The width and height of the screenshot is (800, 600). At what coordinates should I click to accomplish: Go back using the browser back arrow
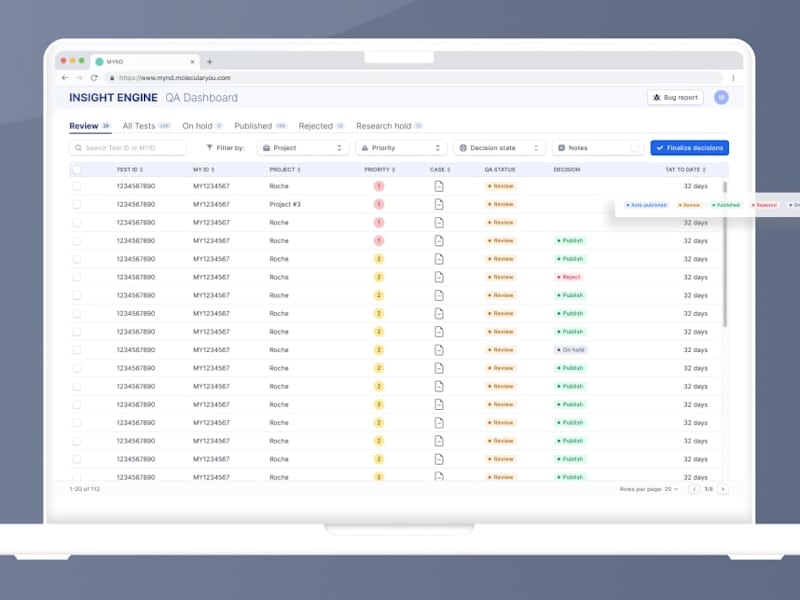pos(65,78)
